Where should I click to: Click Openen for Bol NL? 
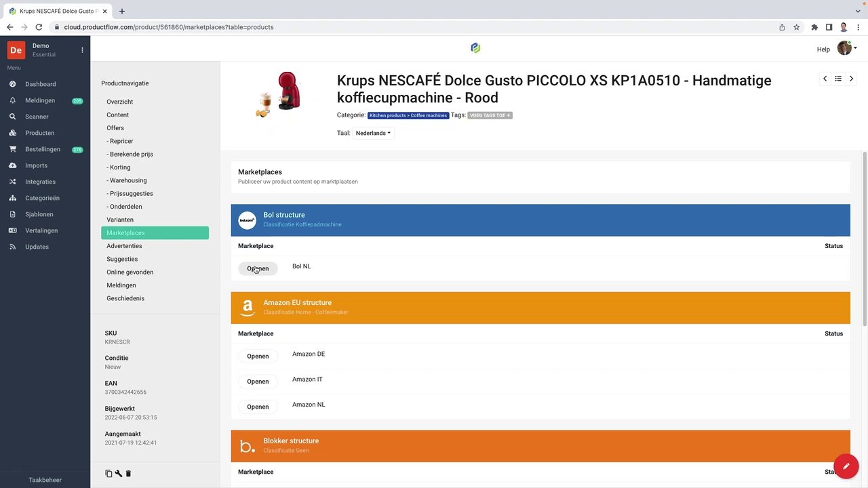[x=258, y=268]
